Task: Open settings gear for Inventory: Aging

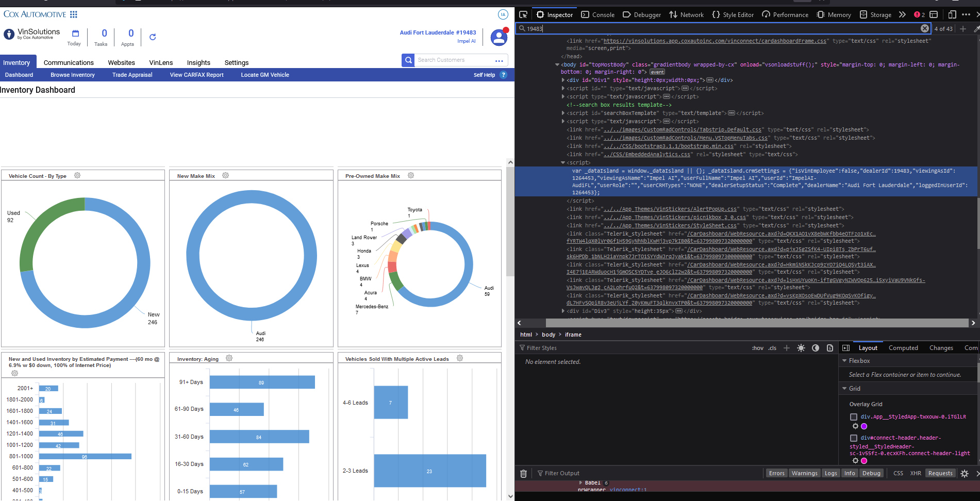Action: [x=229, y=358]
